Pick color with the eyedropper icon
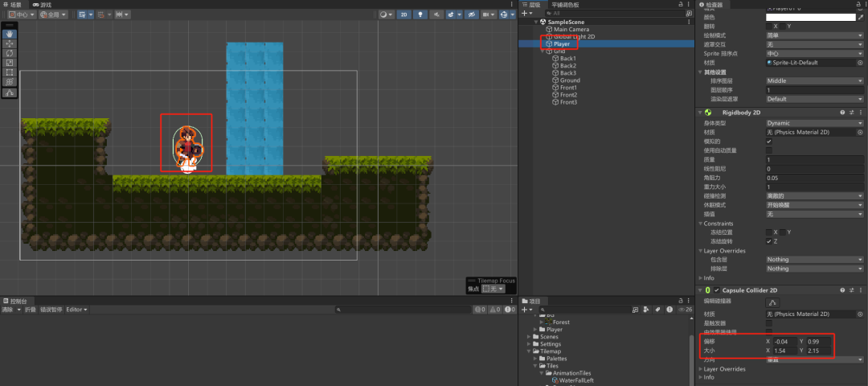Image resolution: width=868 pixels, height=386 pixels. pos(860,17)
